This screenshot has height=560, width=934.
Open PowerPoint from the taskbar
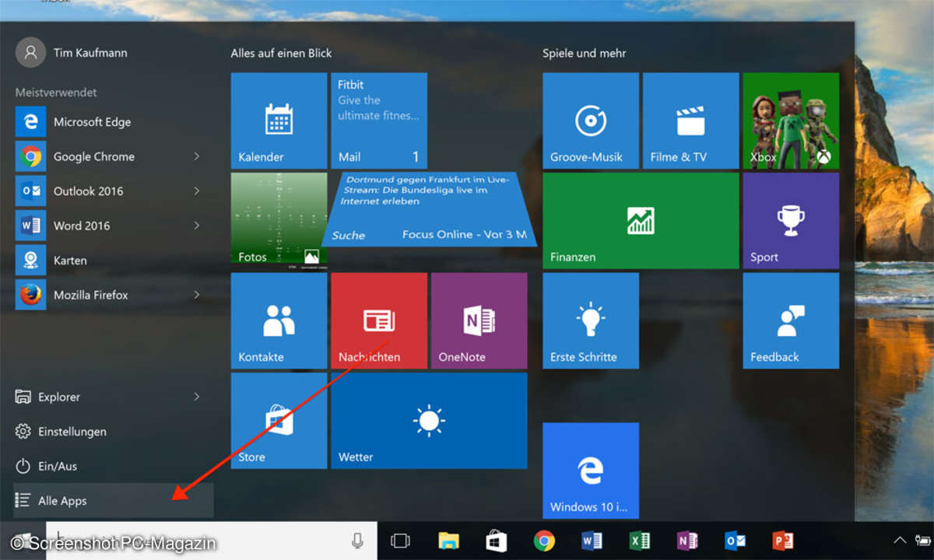coord(782,541)
